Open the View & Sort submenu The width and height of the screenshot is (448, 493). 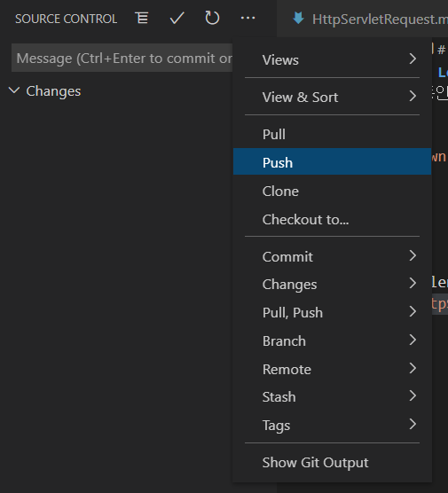(x=332, y=97)
